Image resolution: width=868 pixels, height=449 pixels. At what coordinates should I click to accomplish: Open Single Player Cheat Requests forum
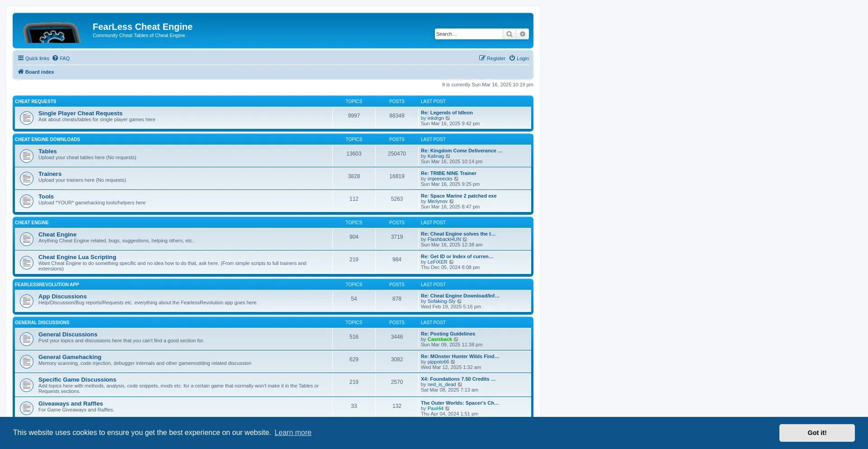[80, 113]
